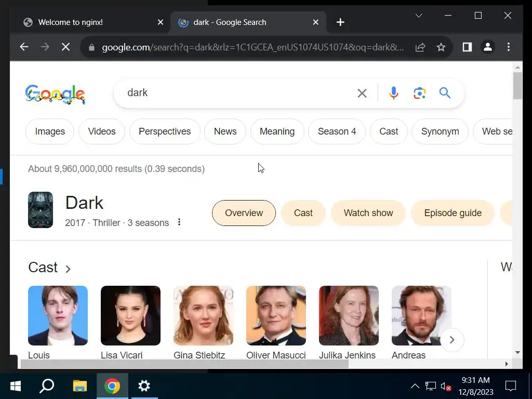The width and height of the screenshot is (532, 399).
Task: Open the taskbar clock showing 9:31 AM
Action: pyautogui.click(x=476, y=386)
